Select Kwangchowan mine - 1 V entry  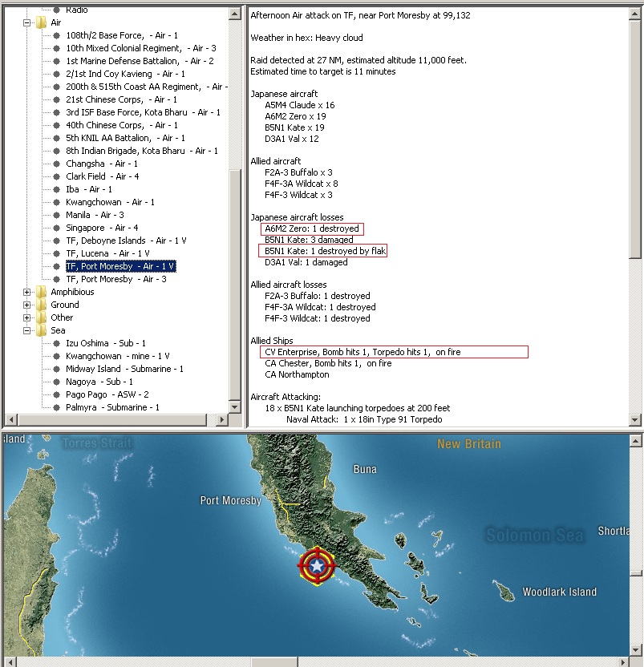tap(117, 356)
